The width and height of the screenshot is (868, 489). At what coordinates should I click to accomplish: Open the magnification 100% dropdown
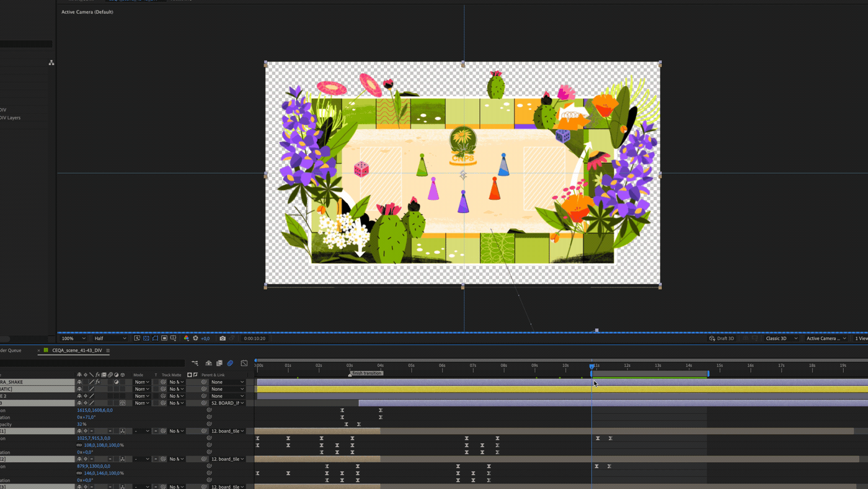pyautogui.click(x=74, y=338)
